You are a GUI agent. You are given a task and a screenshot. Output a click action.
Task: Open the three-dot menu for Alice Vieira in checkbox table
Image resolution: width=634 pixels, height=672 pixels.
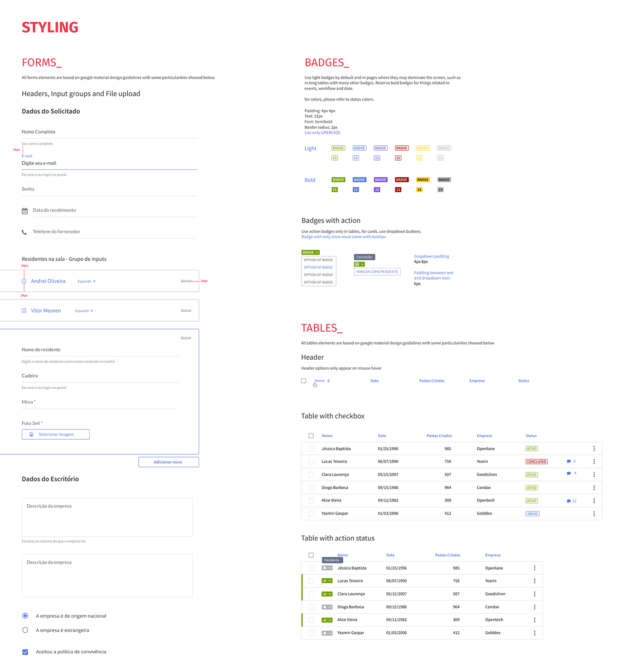[x=594, y=500]
